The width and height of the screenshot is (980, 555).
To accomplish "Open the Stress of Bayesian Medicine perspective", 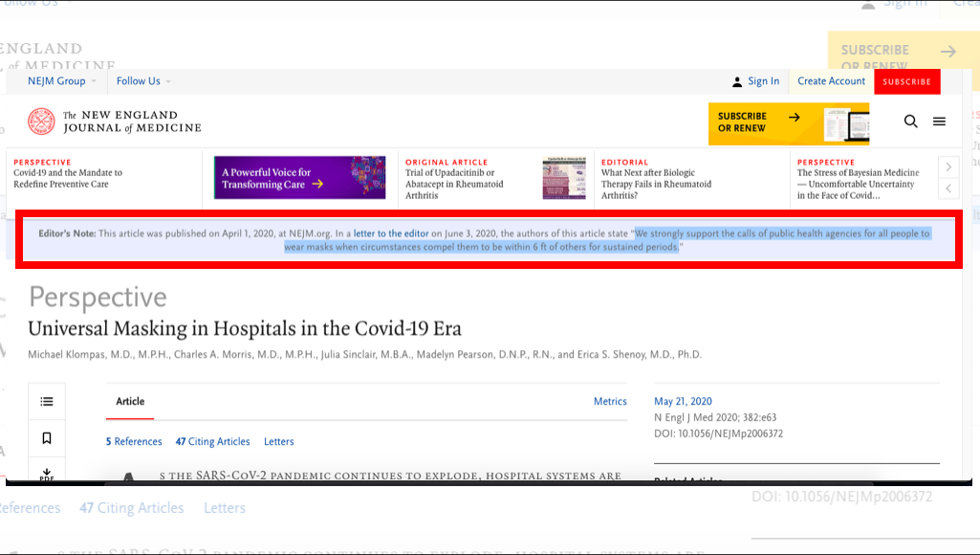I will pos(859,184).
